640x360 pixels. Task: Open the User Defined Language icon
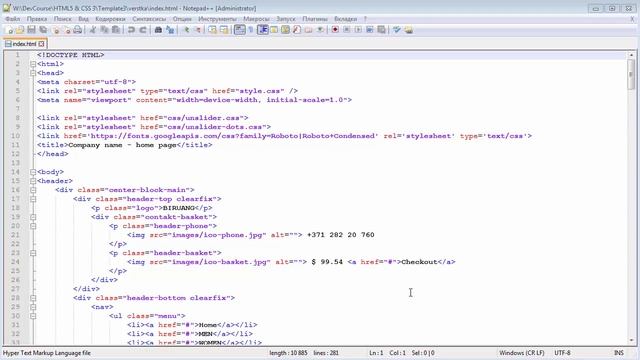click(x=274, y=30)
